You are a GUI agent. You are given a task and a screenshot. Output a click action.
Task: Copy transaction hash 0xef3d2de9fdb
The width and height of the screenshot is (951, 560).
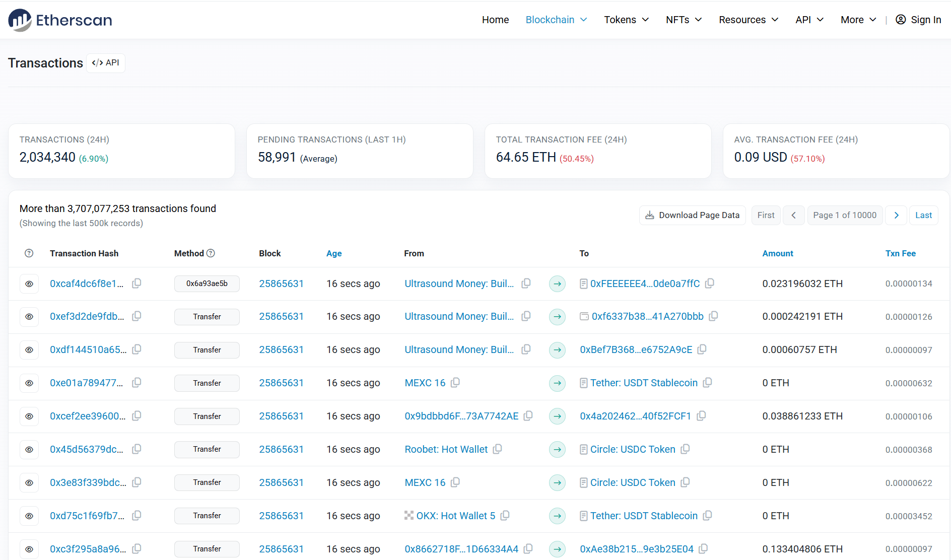coord(137,316)
